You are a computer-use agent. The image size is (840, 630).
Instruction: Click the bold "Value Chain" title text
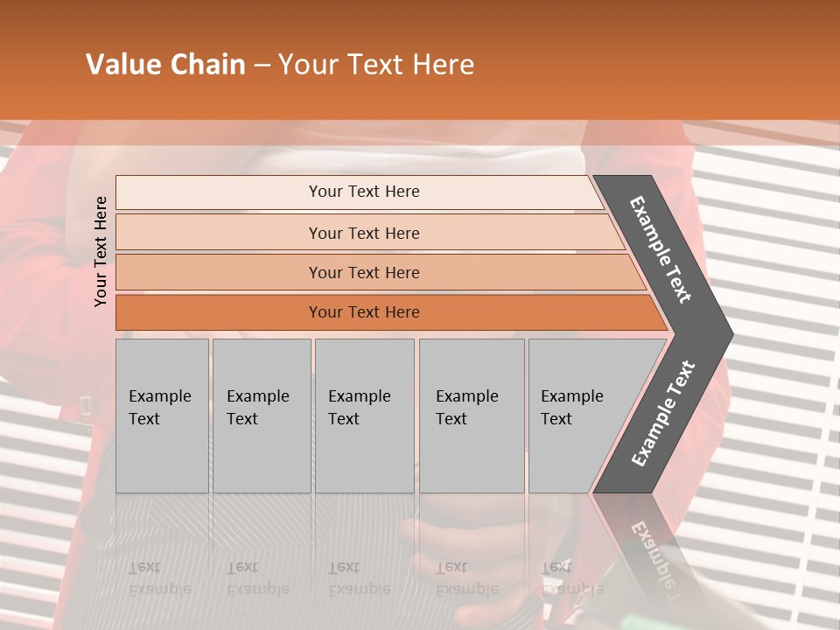pos(165,65)
